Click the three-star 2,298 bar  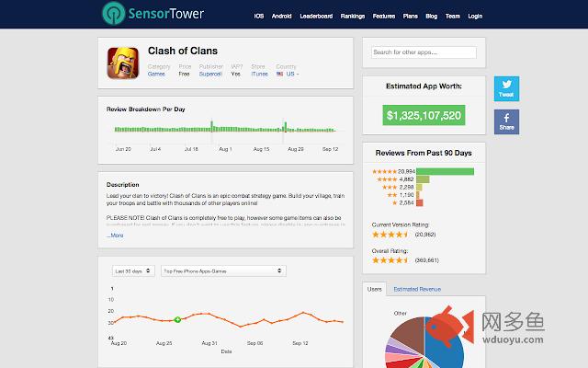pos(419,187)
